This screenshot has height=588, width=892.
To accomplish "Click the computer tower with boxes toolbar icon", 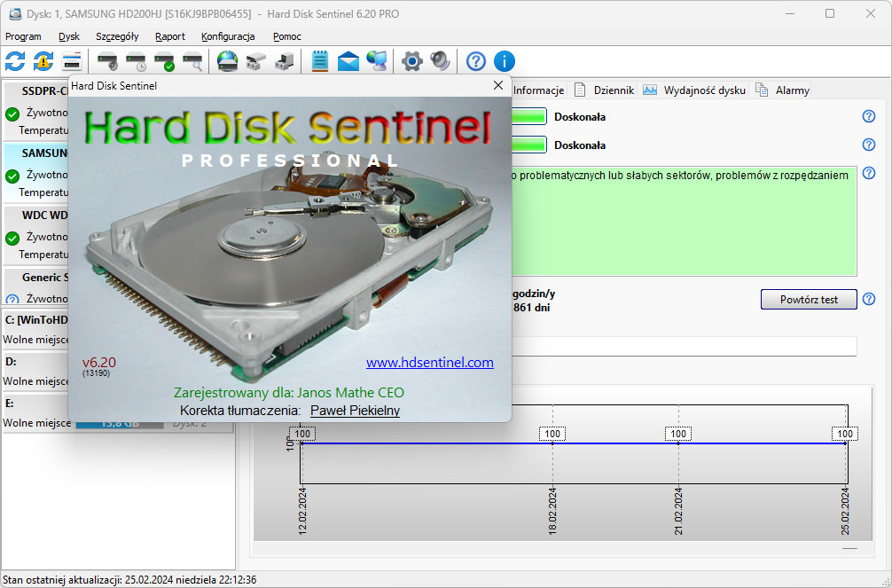I will tap(284, 61).
